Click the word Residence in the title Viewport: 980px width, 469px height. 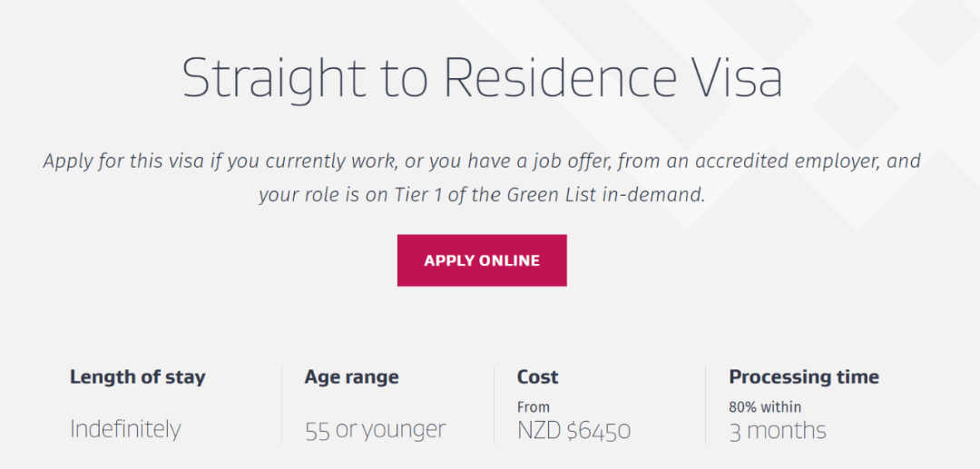pyautogui.click(x=560, y=78)
